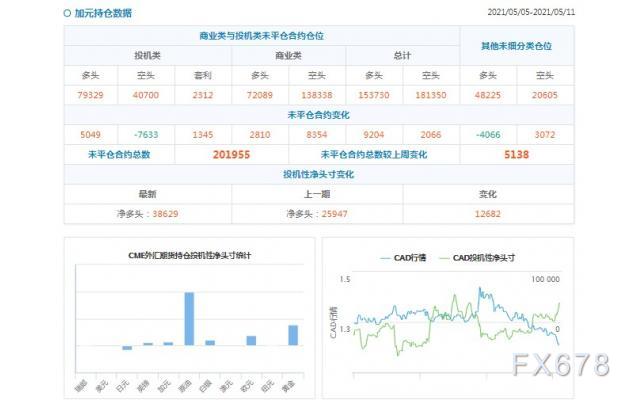Viewport: 640px width, 400px height.
Task: Select the net position change 12682
Action: click(488, 214)
